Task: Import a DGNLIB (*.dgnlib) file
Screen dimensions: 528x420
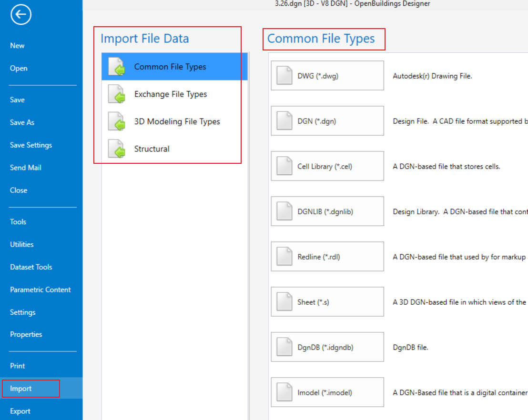Action: (x=327, y=211)
